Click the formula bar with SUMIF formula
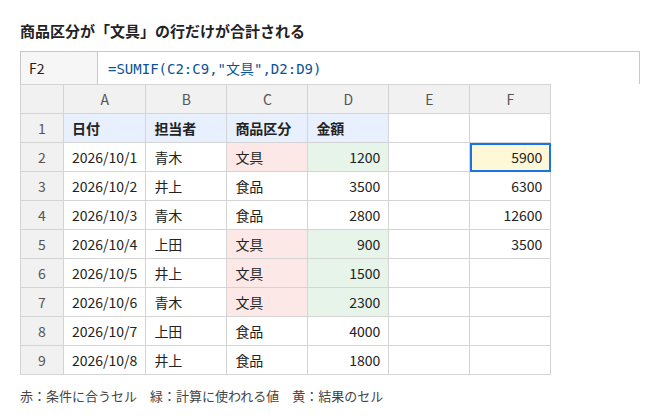The image size is (660, 419). tap(368, 69)
